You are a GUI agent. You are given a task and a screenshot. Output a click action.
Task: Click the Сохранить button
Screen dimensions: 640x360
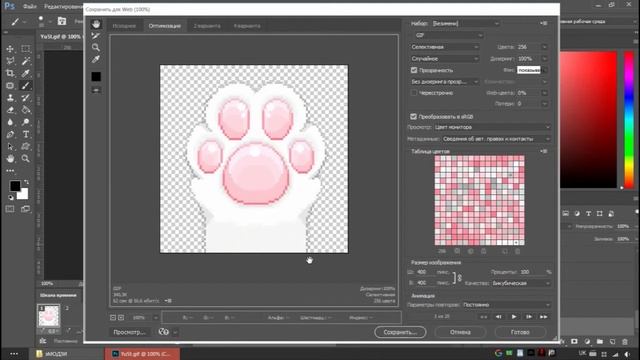400,332
